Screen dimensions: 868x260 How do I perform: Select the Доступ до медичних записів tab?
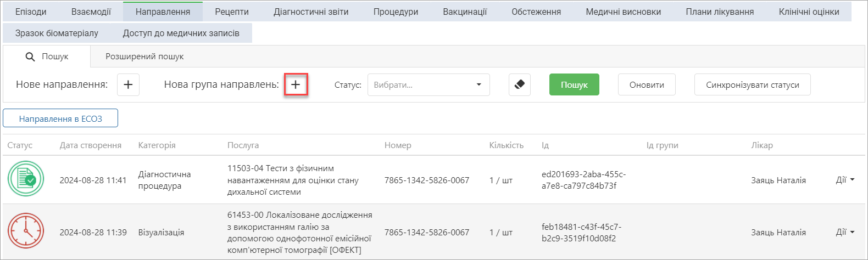tap(181, 33)
